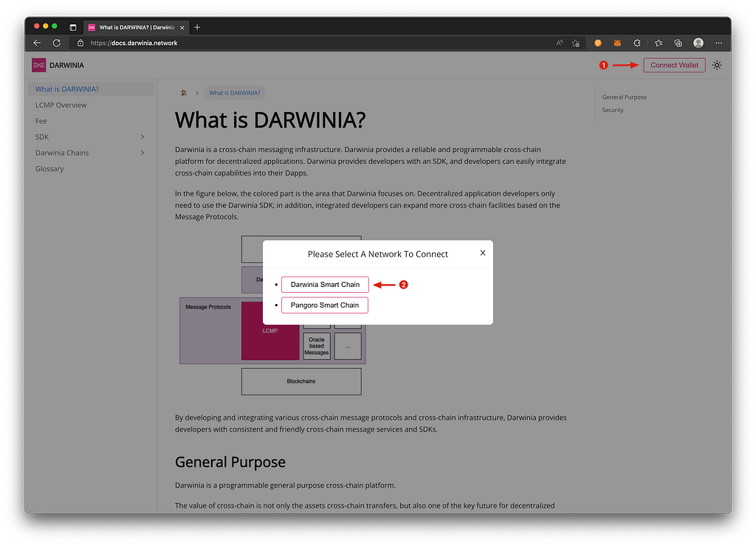Open the browser settings ellipsis menu
Viewport: 756px width, 546px height.
pyautogui.click(x=719, y=43)
